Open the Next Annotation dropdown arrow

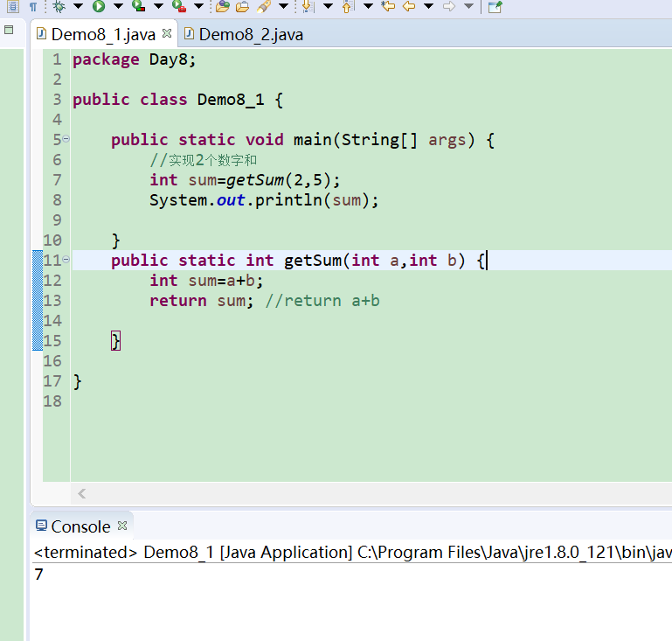tap(328, 6)
